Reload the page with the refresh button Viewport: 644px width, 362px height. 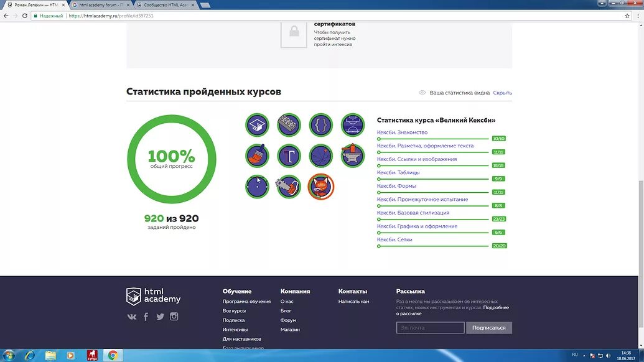point(25,16)
